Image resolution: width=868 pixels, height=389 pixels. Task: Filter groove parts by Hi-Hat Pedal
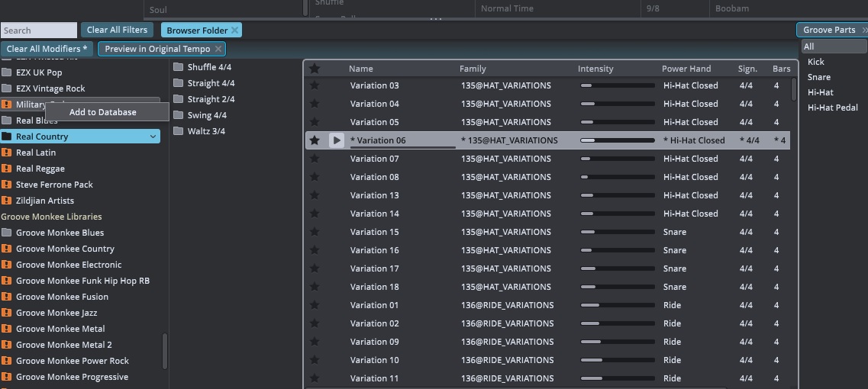tap(832, 108)
